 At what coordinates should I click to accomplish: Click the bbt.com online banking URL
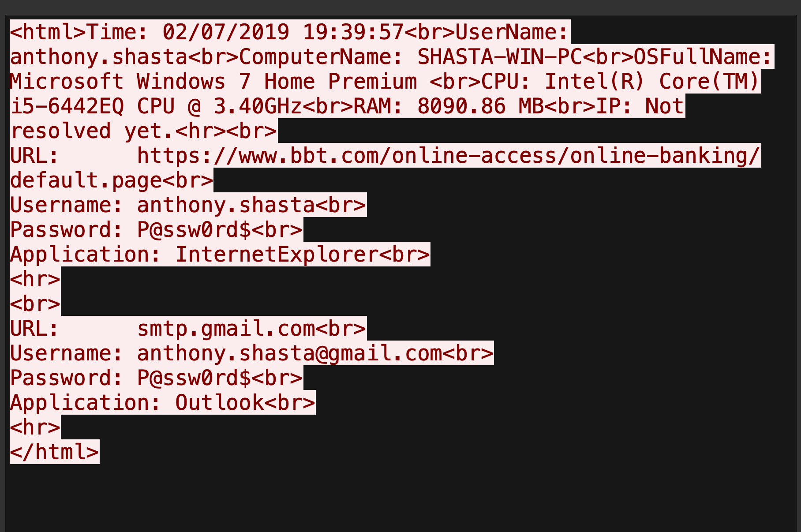pyautogui.click(x=449, y=156)
